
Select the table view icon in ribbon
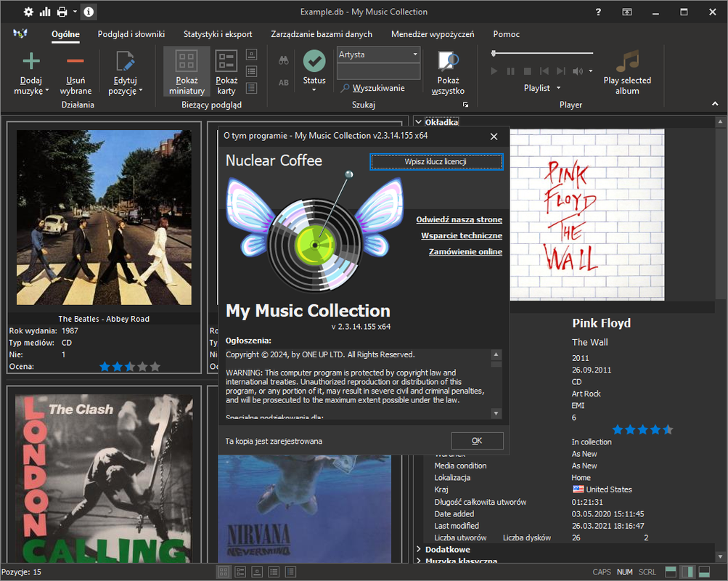coord(252,88)
